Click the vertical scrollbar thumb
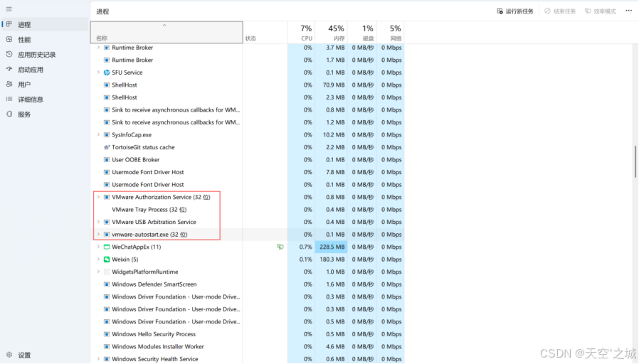The image size is (639, 364). [635, 161]
